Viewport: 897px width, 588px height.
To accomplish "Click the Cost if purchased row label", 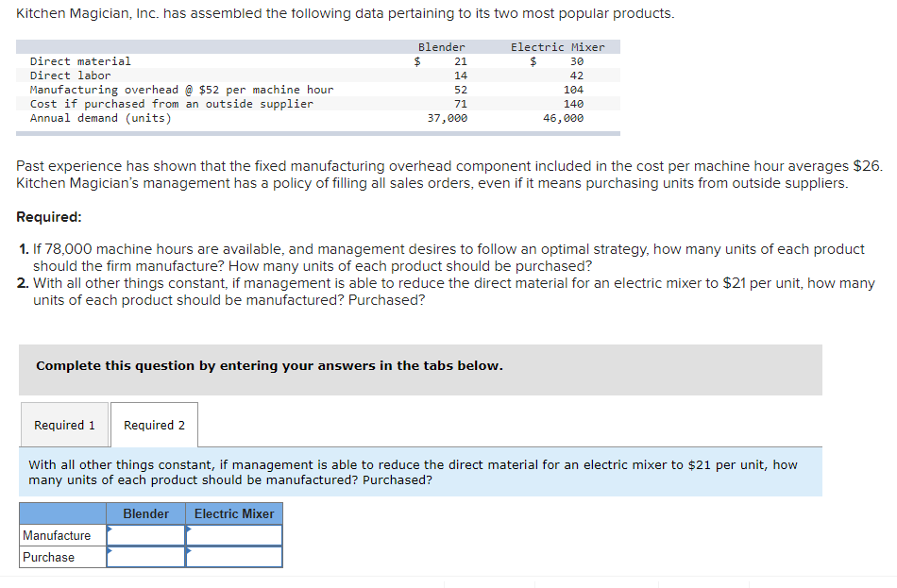I will pos(172,104).
